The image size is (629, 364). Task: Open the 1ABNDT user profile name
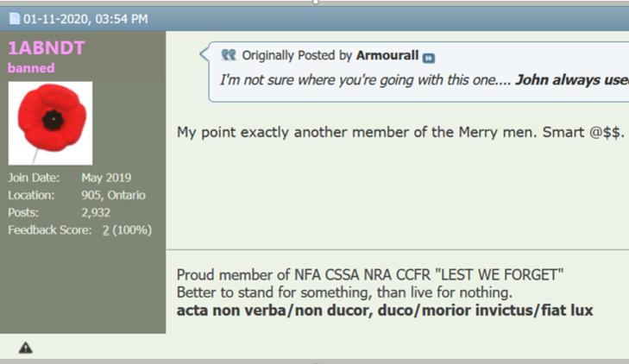click(46, 47)
